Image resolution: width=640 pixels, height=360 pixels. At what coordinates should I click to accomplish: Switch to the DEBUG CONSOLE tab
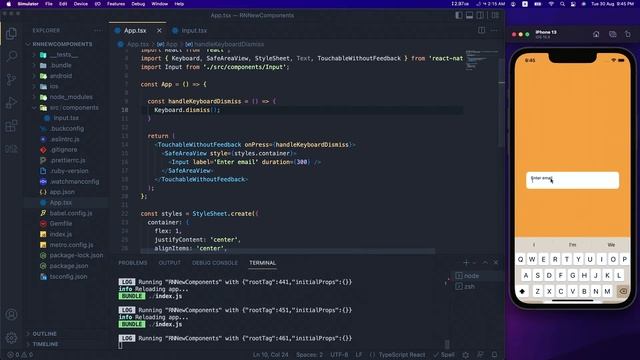(x=215, y=263)
